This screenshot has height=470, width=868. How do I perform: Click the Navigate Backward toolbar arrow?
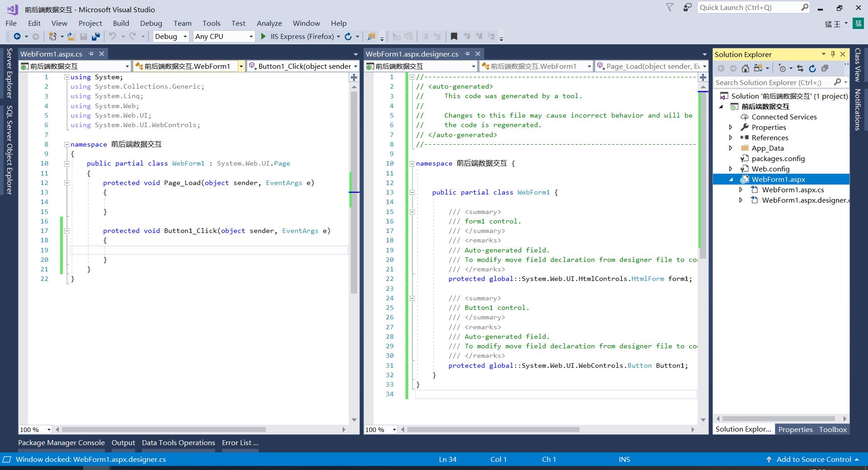pos(17,36)
